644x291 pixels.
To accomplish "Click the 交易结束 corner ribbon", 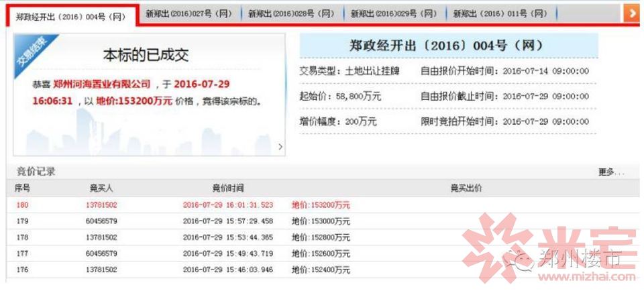I will click(32, 52).
